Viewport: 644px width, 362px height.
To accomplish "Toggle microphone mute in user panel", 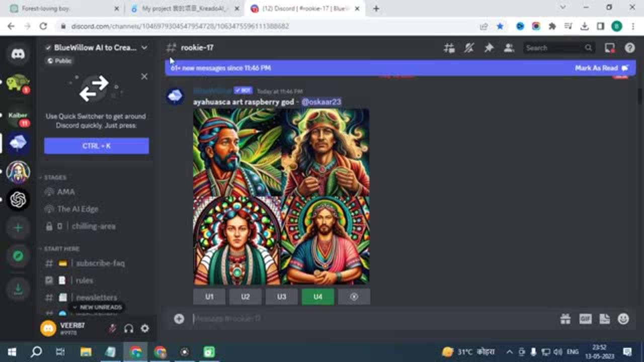I will tap(113, 328).
